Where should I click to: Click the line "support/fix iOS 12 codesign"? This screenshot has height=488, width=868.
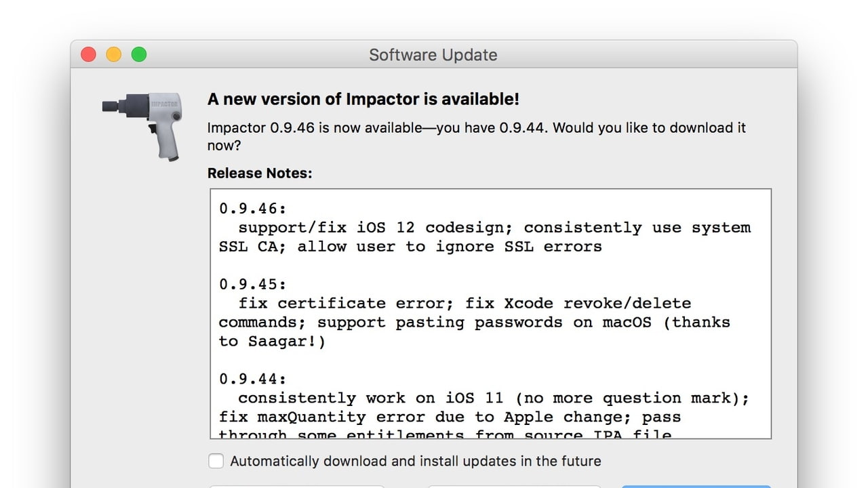(494, 228)
